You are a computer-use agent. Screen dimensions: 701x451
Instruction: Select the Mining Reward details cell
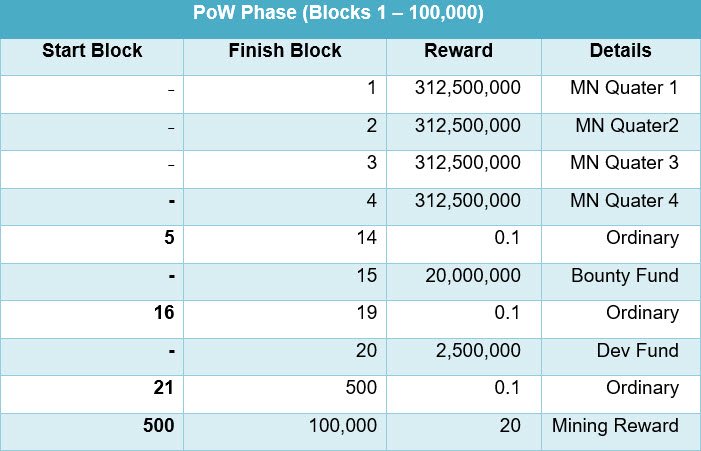[x=615, y=426]
